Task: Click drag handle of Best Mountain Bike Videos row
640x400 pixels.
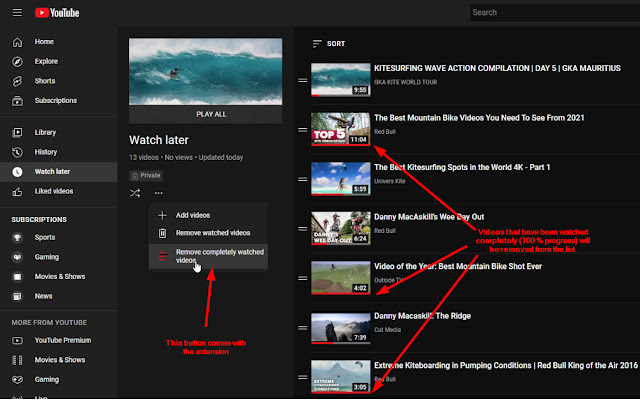Action: coord(302,130)
